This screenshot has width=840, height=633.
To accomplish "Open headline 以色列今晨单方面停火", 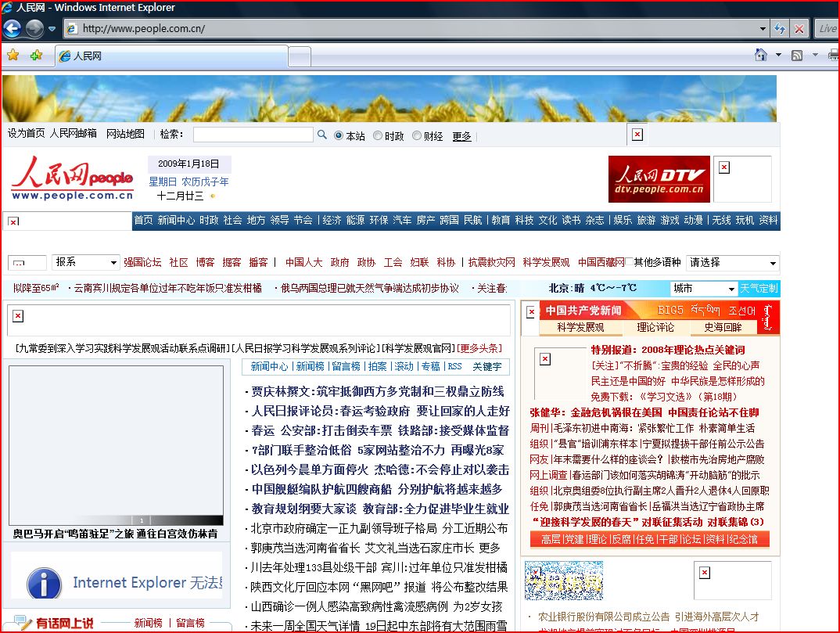I will coord(380,470).
